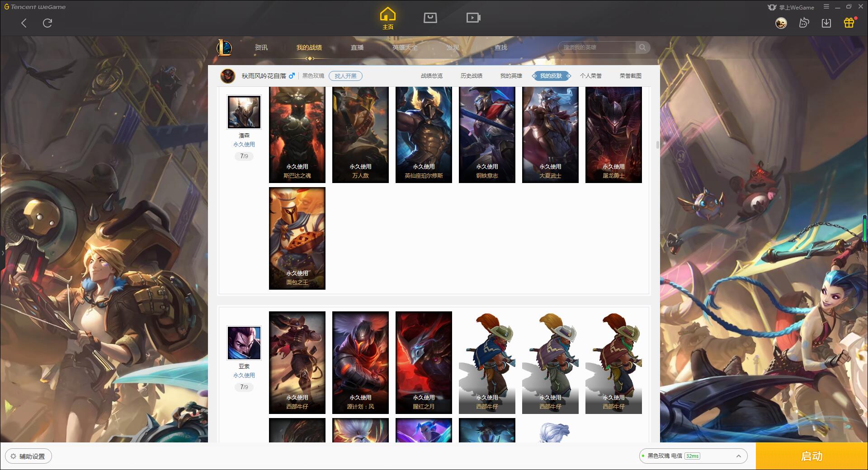
Task: Open the summoner profile avatar
Action: click(x=228, y=76)
